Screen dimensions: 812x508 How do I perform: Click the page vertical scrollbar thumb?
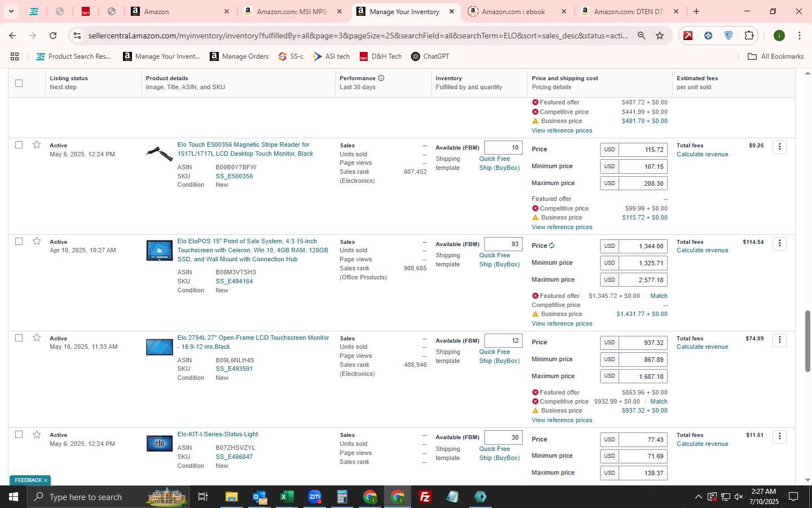point(807,341)
